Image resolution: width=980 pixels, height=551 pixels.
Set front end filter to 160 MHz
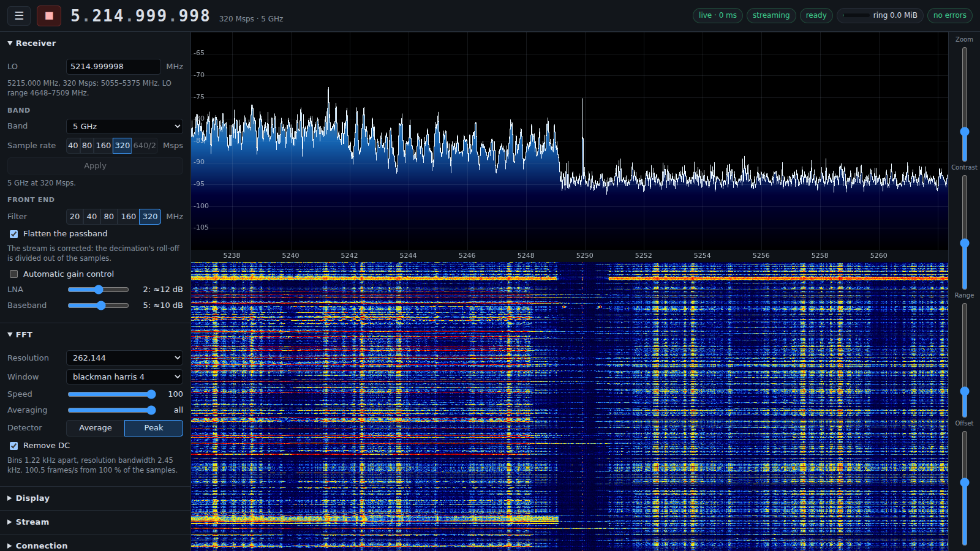click(x=129, y=217)
